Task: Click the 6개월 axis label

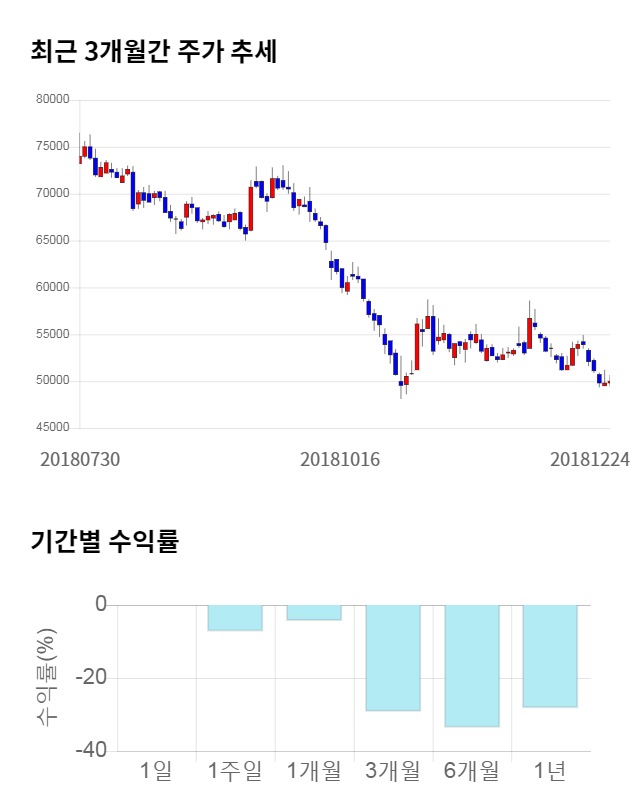Action: [x=472, y=771]
